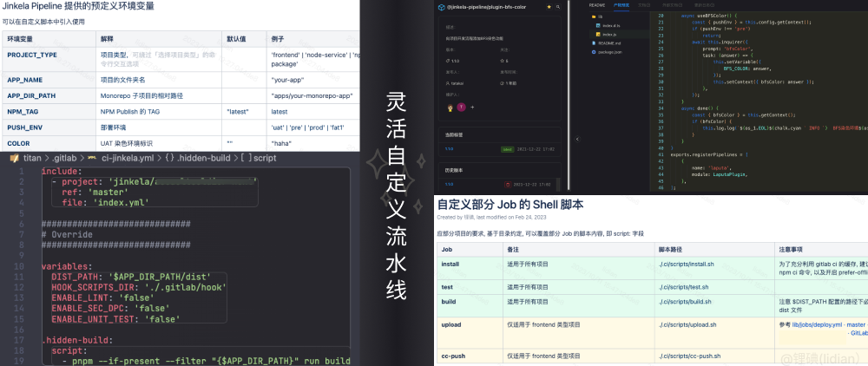Screen dimensions: 868x366
Task: Click titan in the editor breadcrumb
Action: point(31,158)
